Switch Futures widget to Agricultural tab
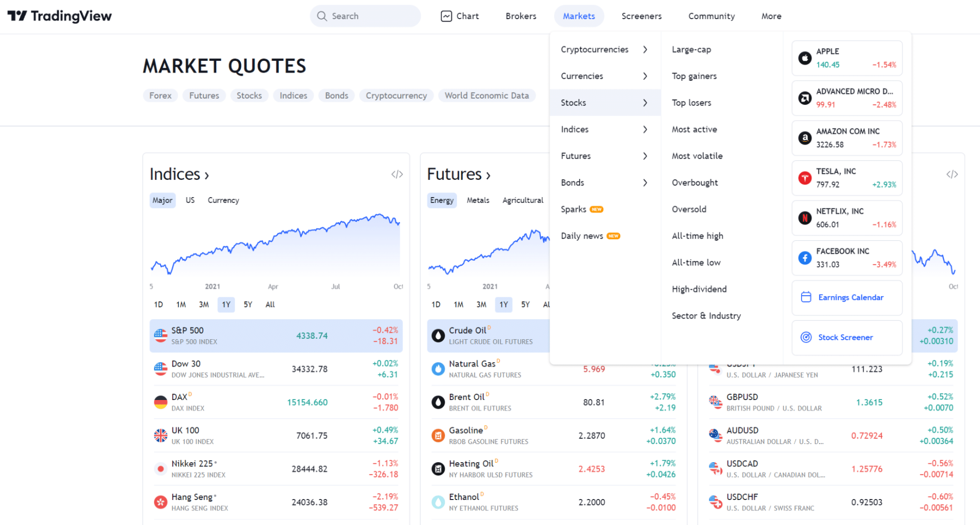Viewport: 980px width, 525px height. [523, 200]
